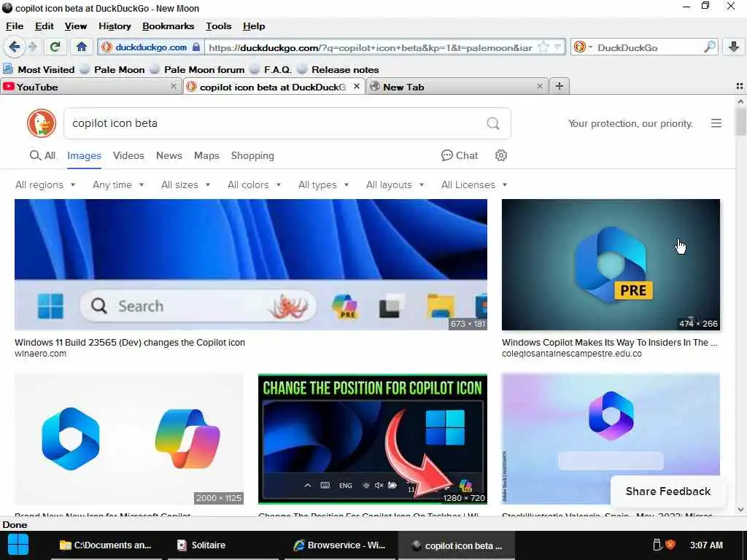The width and height of the screenshot is (747, 560).
Task: Close the YouTube tab
Action: coord(174,86)
